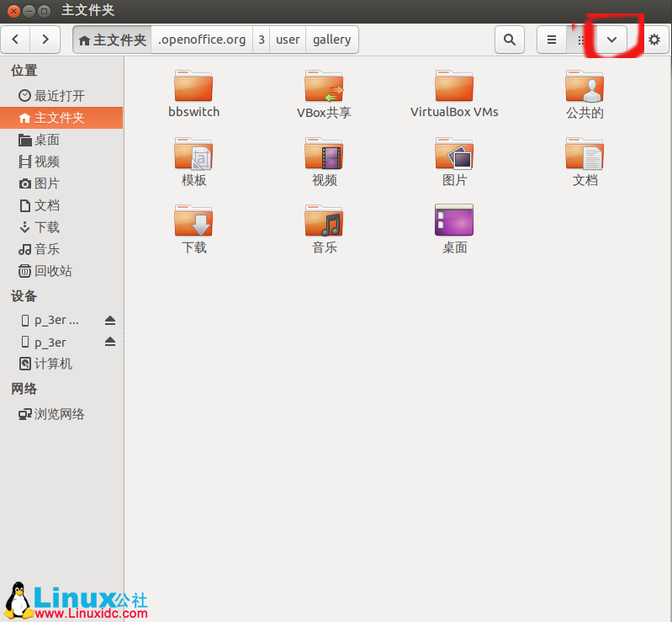Click 浏览网络 browse network entry
Image resolution: width=672 pixels, height=622 pixels.
click(x=59, y=414)
